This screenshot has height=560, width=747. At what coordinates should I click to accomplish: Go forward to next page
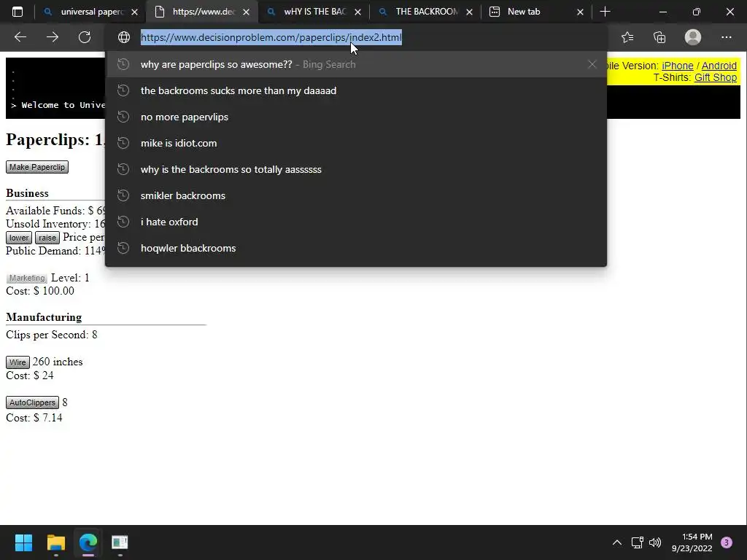click(x=53, y=37)
